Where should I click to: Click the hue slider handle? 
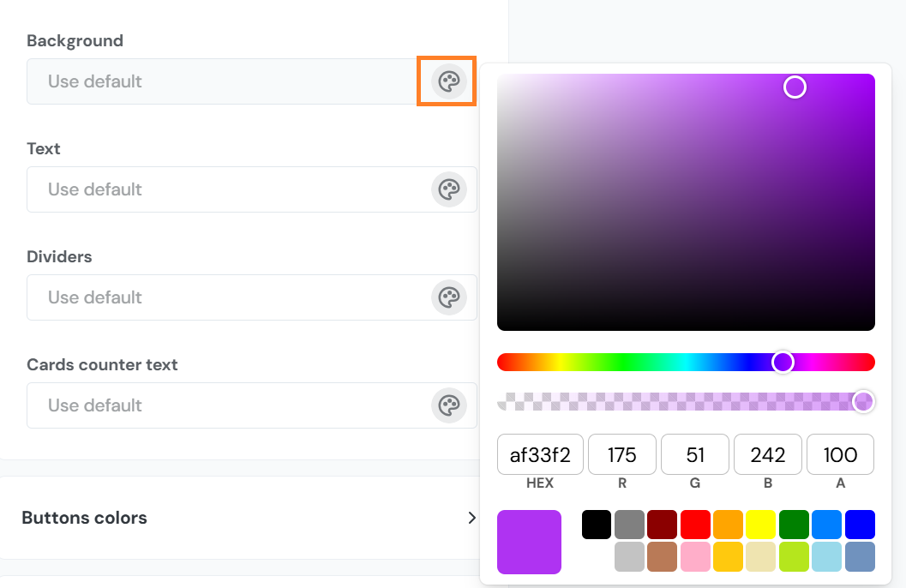pos(783,362)
